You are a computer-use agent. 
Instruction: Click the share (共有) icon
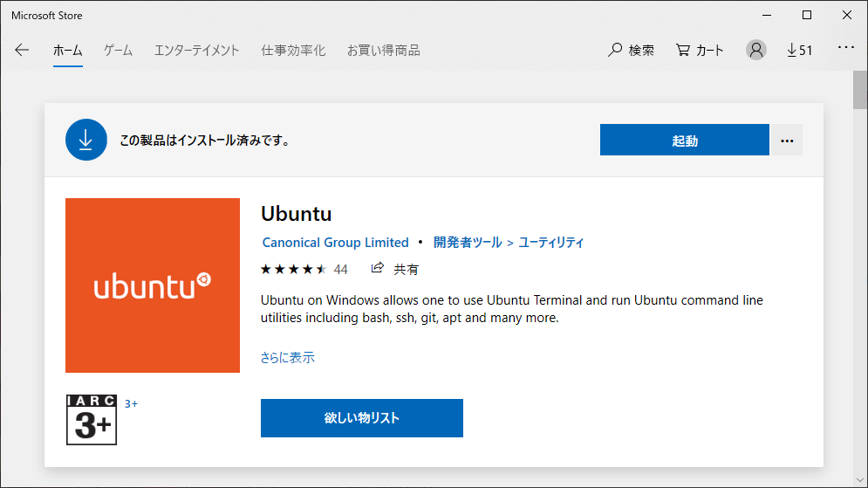[378, 268]
